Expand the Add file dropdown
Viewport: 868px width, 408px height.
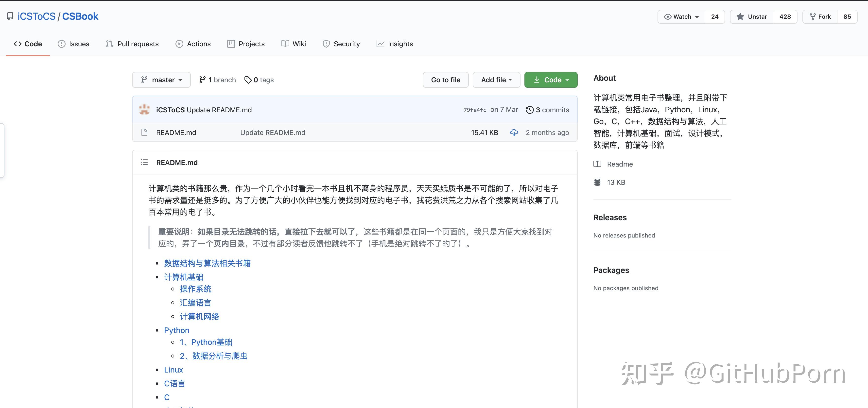pyautogui.click(x=496, y=80)
